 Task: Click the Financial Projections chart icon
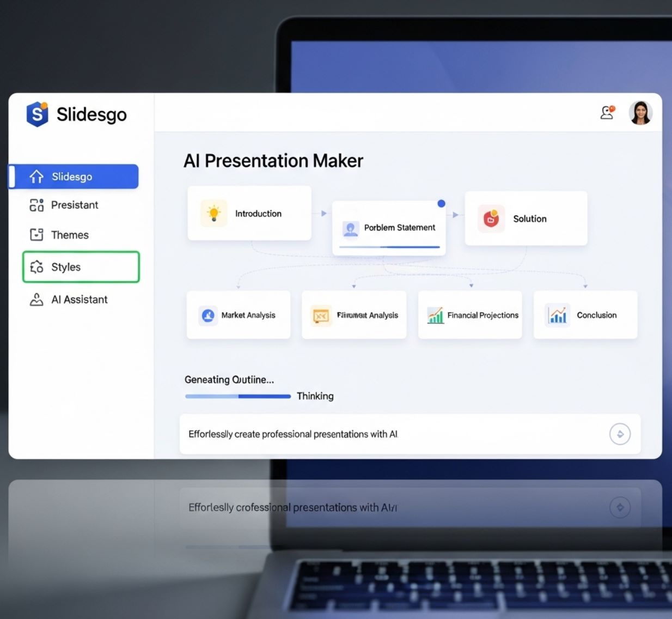pyautogui.click(x=436, y=315)
